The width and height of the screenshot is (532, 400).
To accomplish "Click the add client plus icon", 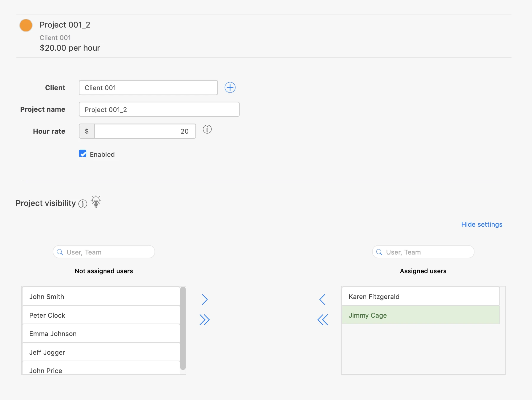I will click(230, 87).
